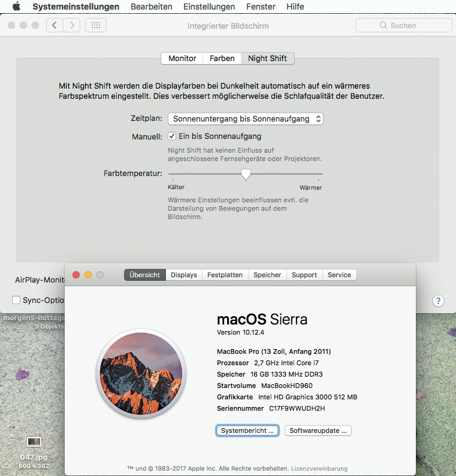Screen dimensions: 456x476
Task: Click the Softwareupdate button
Action: point(318,430)
